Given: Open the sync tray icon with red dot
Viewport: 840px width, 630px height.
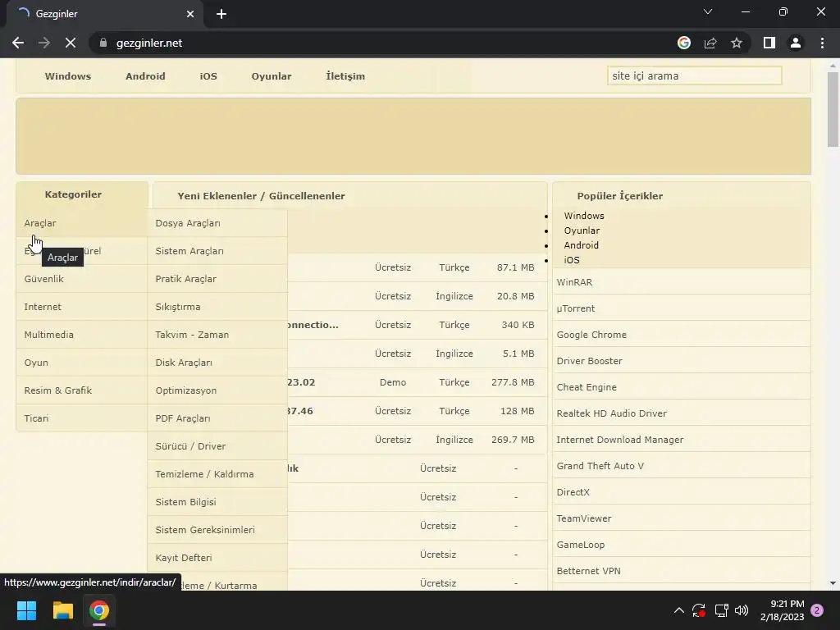Looking at the screenshot, I should pos(699,610).
